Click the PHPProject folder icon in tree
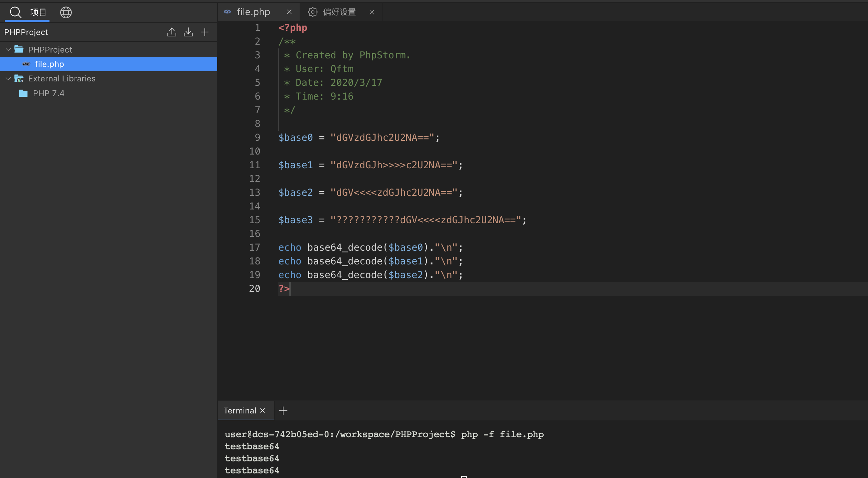 coord(19,49)
